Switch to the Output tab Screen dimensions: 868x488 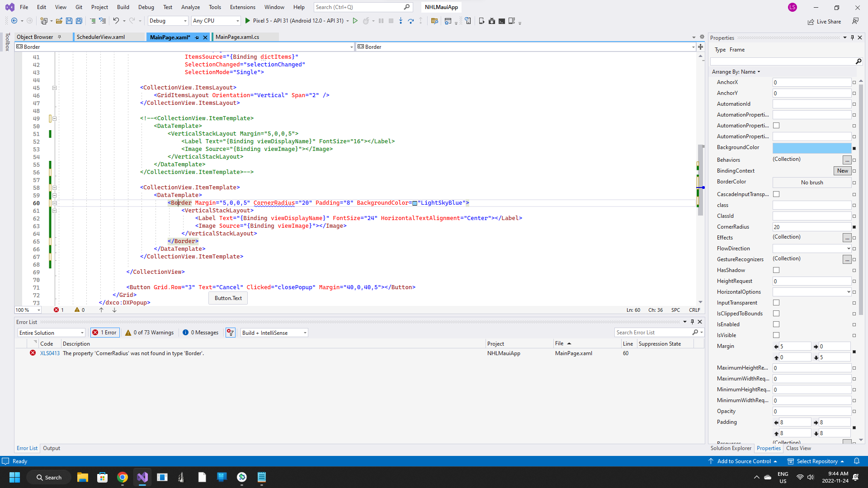click(x=52, y=448)
